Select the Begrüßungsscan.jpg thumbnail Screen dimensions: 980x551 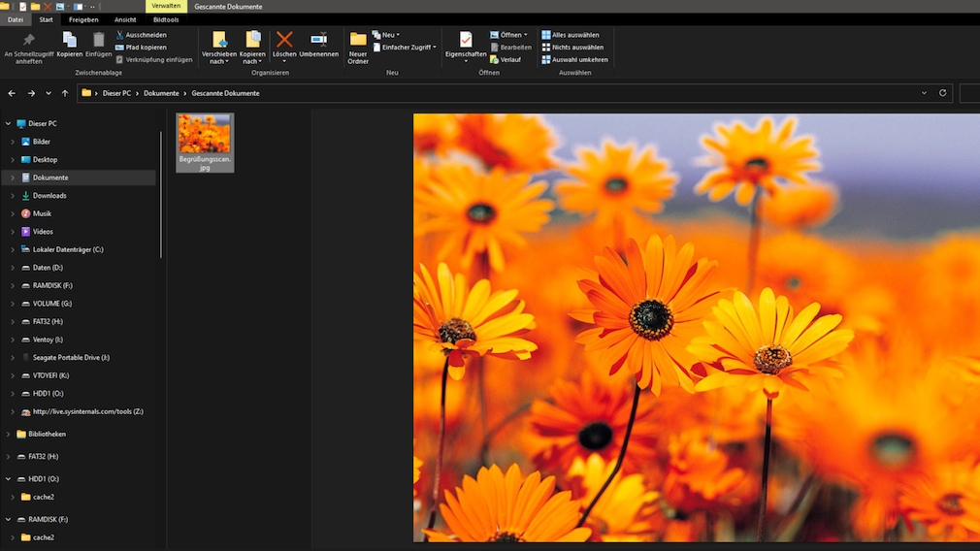(205, 143)
